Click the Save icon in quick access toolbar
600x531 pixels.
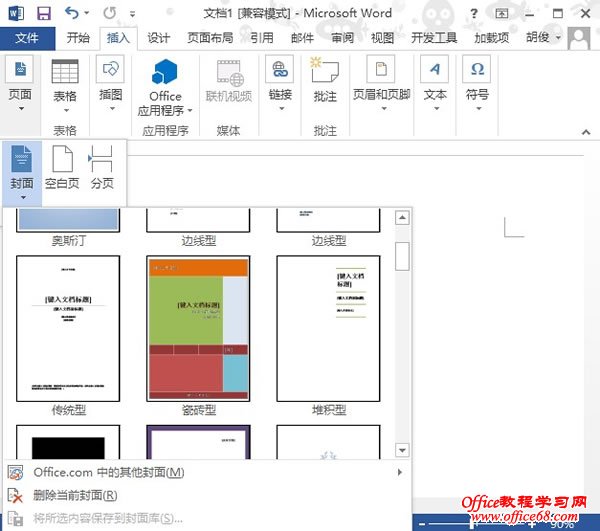43,14
